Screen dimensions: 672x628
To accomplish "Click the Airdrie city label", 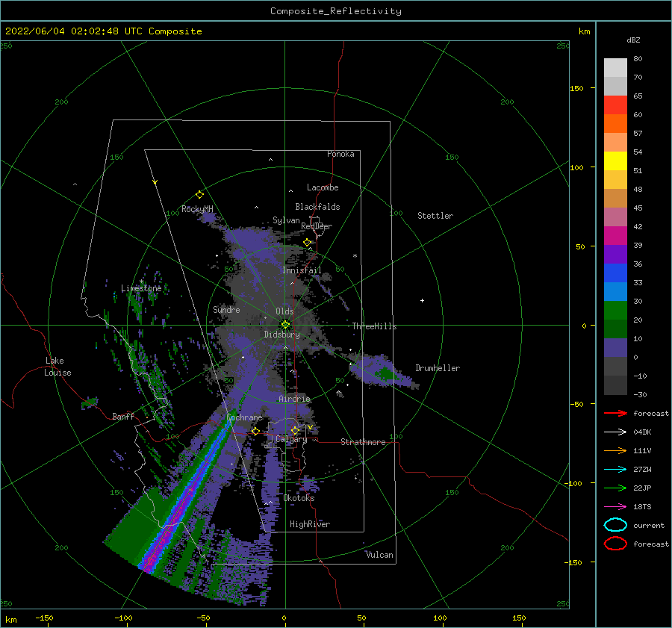I will tap(294, 399).
